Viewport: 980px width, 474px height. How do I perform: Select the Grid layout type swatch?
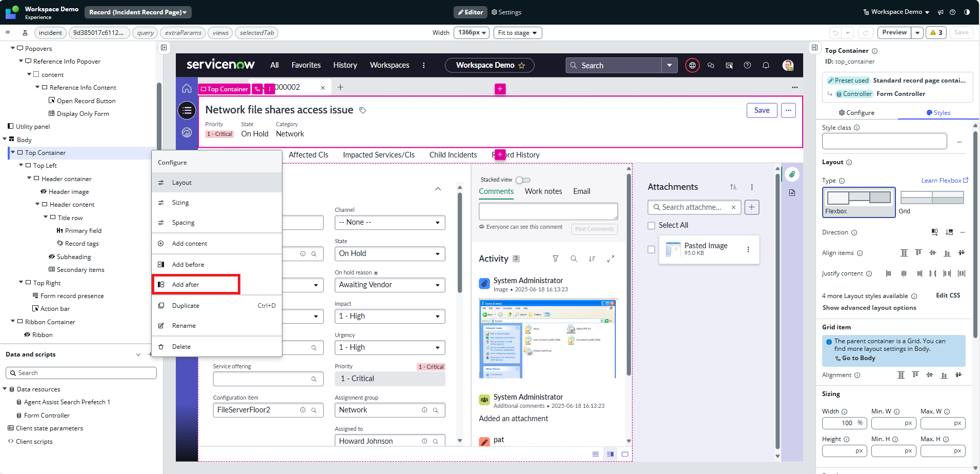[x=932, y=198]
